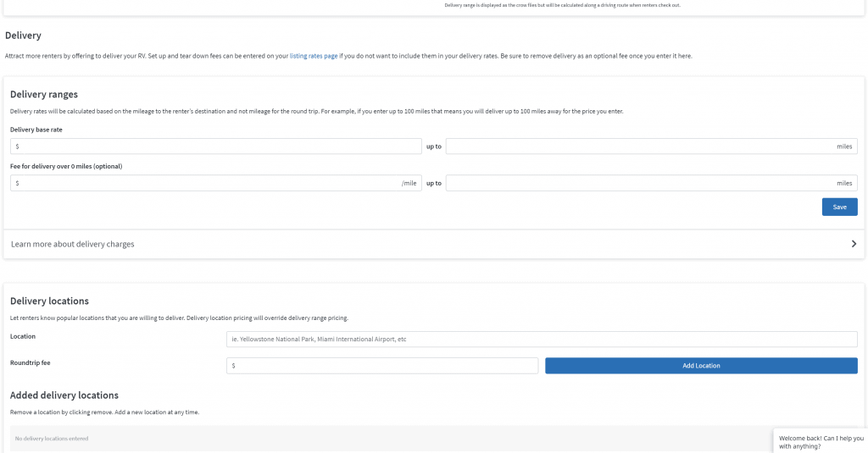Click the /mile suffix in fee field
Screen dimensions: 868x453
(409, 183)
